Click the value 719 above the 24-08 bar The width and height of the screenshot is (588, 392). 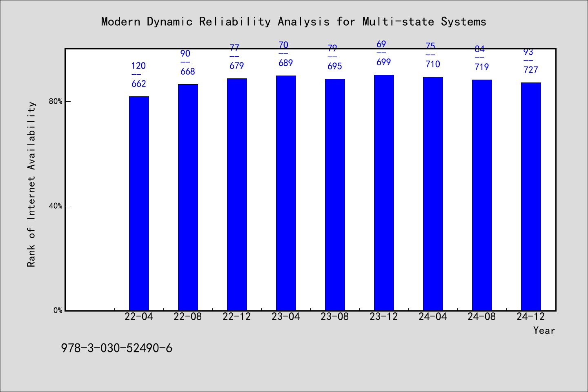pos(482,67)
